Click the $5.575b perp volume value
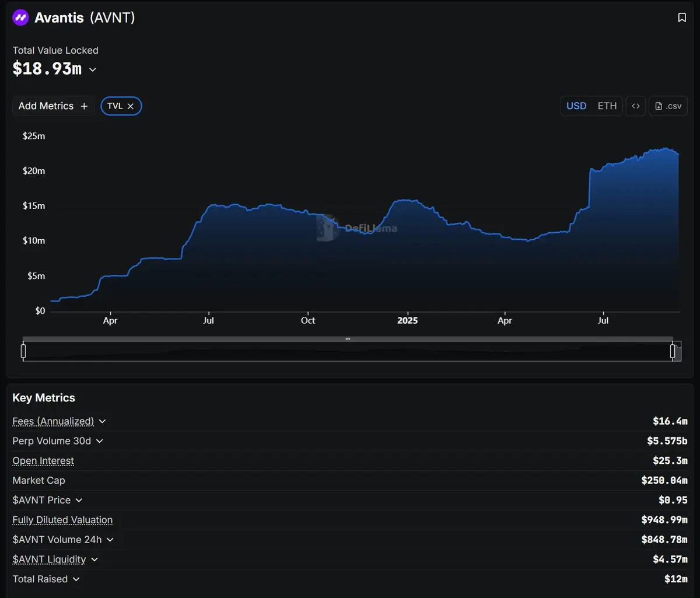The image size is (700, 598). 667,441
